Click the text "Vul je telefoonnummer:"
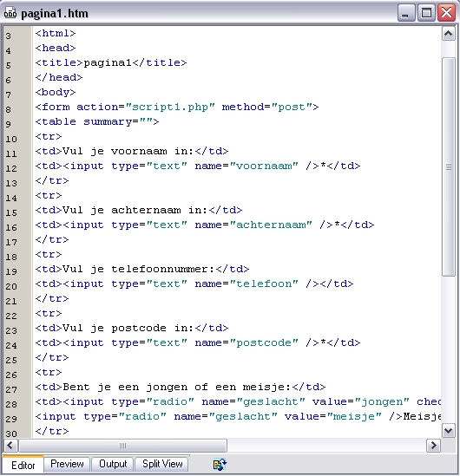Image resolution: width=460 pixels, height=476 pixels. point(139,269)
